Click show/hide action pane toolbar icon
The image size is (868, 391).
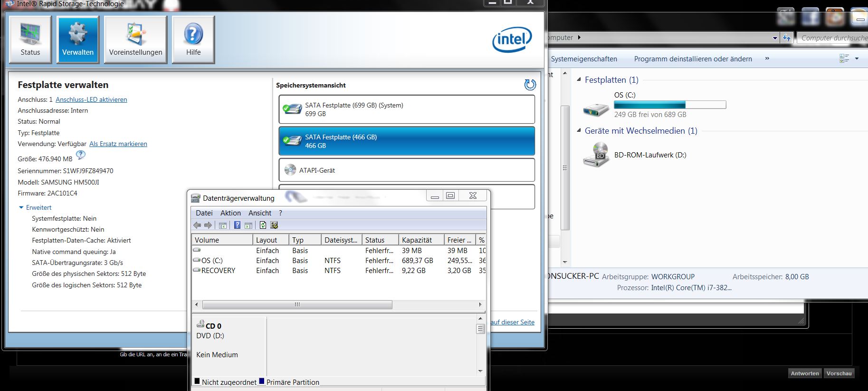tap(248, 225)
